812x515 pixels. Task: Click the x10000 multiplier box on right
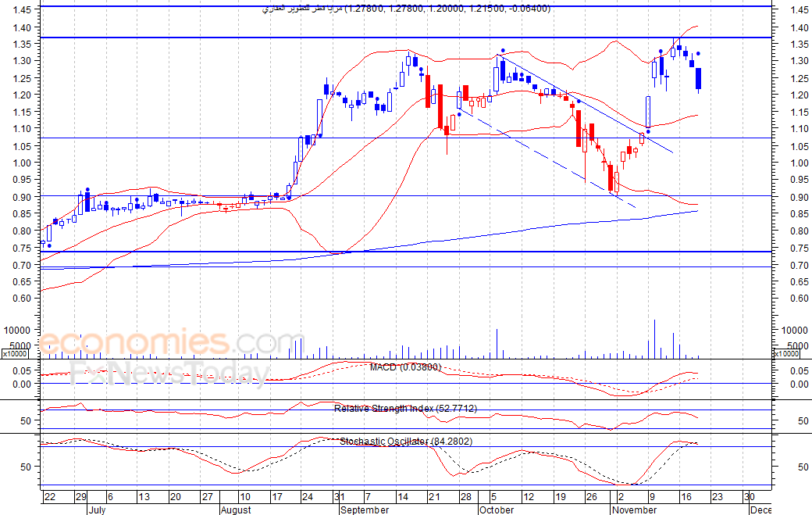point(786,354)
